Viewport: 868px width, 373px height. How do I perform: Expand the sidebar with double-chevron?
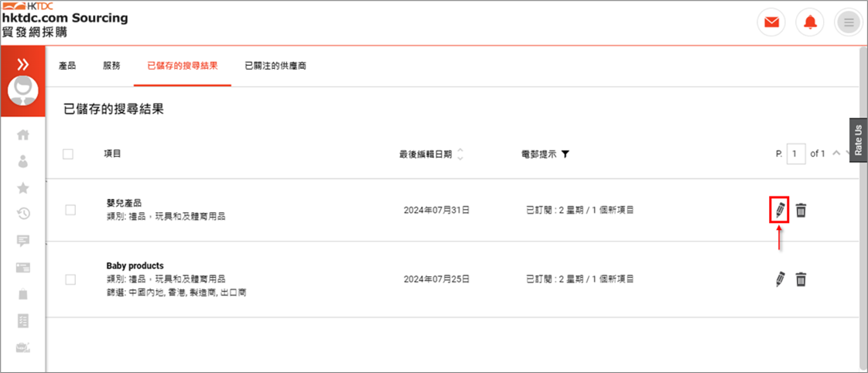coord(23,64)
